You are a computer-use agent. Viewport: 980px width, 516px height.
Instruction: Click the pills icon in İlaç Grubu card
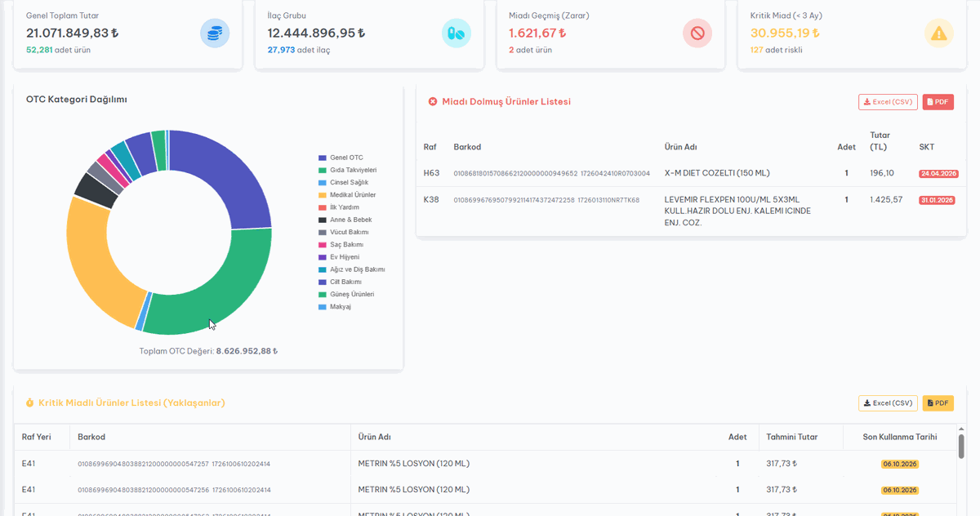457,33
